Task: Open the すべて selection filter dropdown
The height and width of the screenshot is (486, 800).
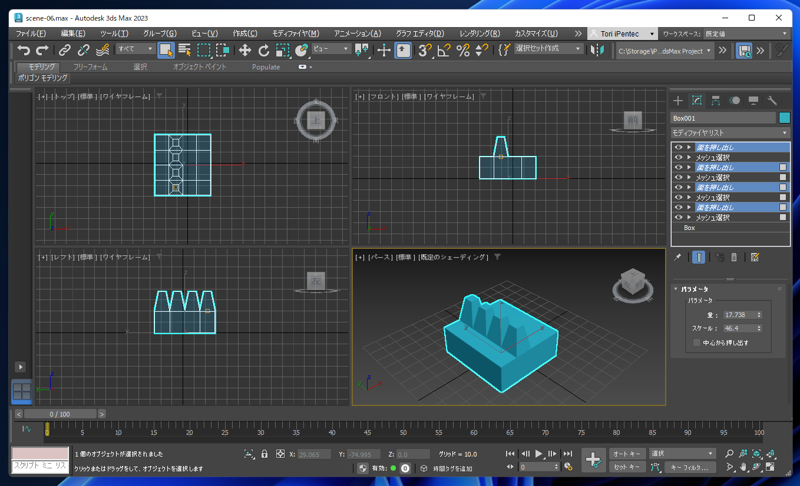Action: click(135, 48)
